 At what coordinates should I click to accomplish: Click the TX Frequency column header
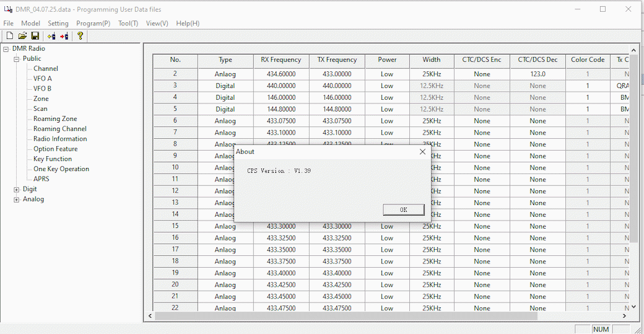pos(337,61)
